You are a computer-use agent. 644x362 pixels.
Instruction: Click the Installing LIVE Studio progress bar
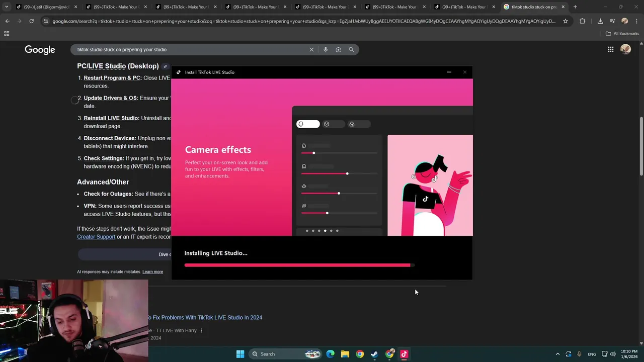[299, 265]
